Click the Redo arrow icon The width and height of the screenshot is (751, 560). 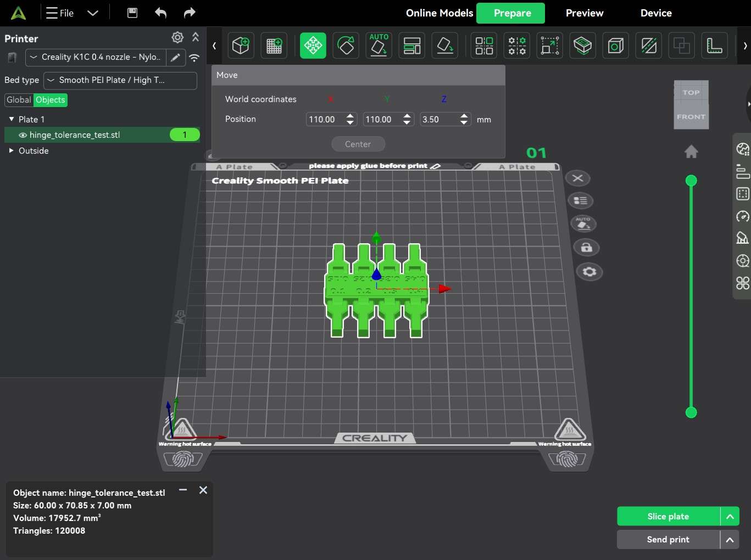coord(190,13)
